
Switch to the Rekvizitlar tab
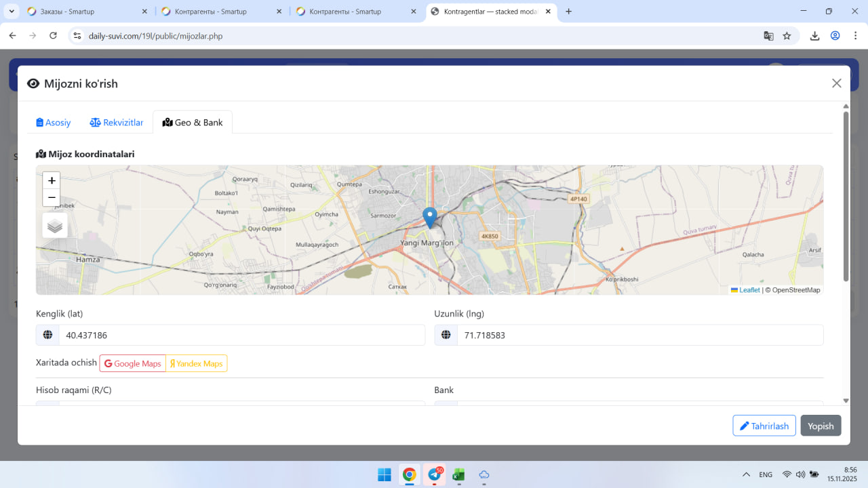117,123
